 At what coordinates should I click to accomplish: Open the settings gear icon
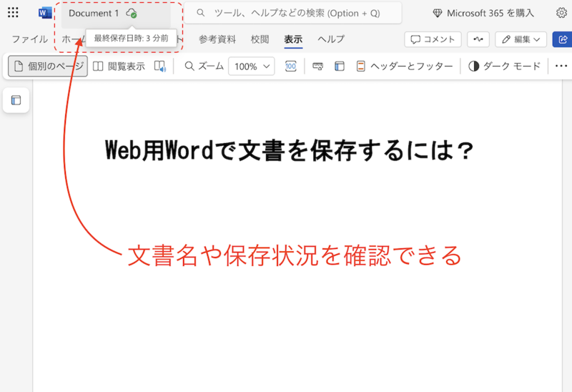click(x=561, y=13)
